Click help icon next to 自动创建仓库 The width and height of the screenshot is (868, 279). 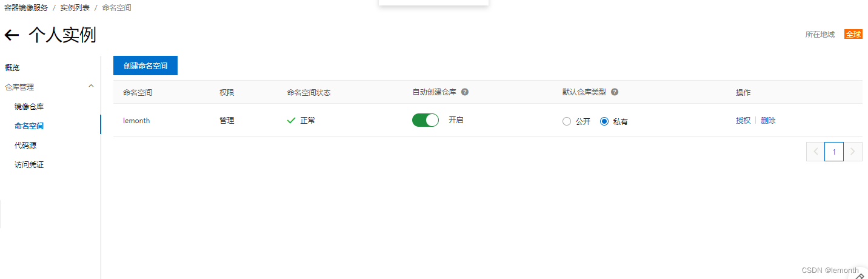tap(465, 92)
